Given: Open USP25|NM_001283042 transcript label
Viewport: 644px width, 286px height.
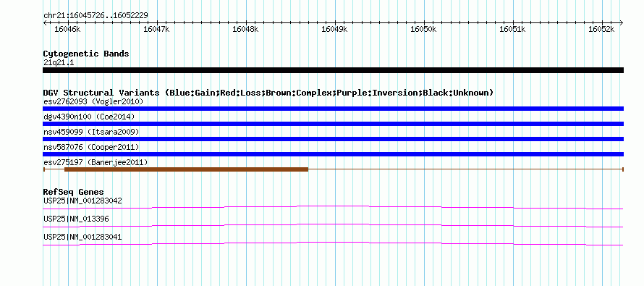Looking at the screenshot, I should (82, 201).
